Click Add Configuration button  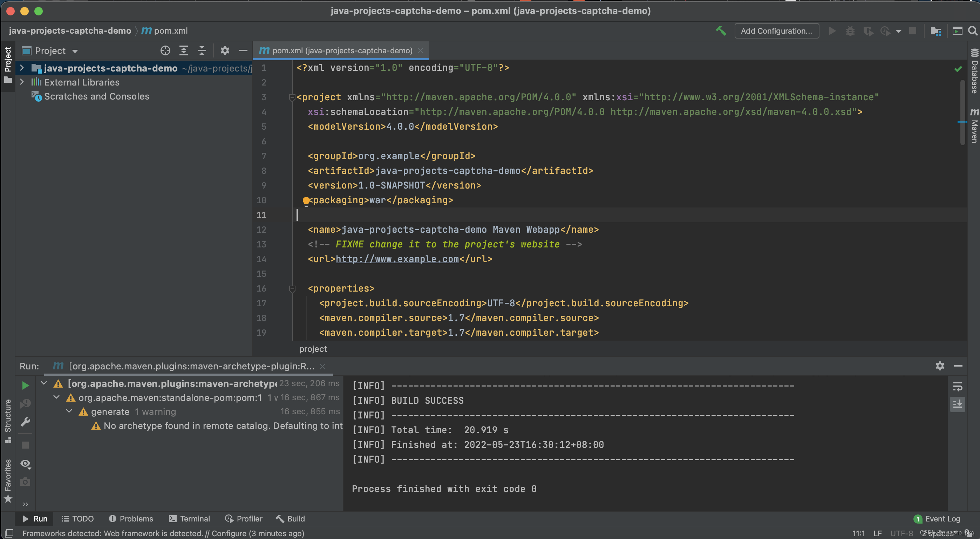click(776, 31)
